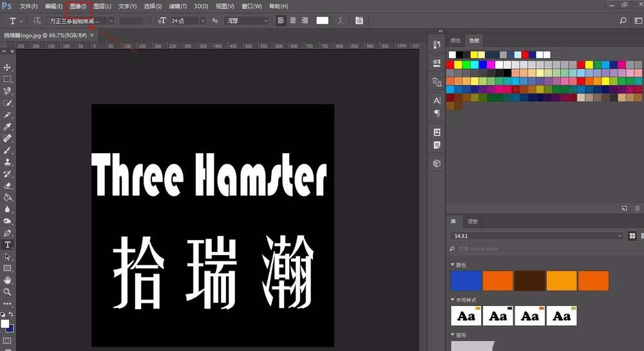
Task: Open the anti-aliasing 浑厚 dropdown
Action: click(x=247, y=21)
